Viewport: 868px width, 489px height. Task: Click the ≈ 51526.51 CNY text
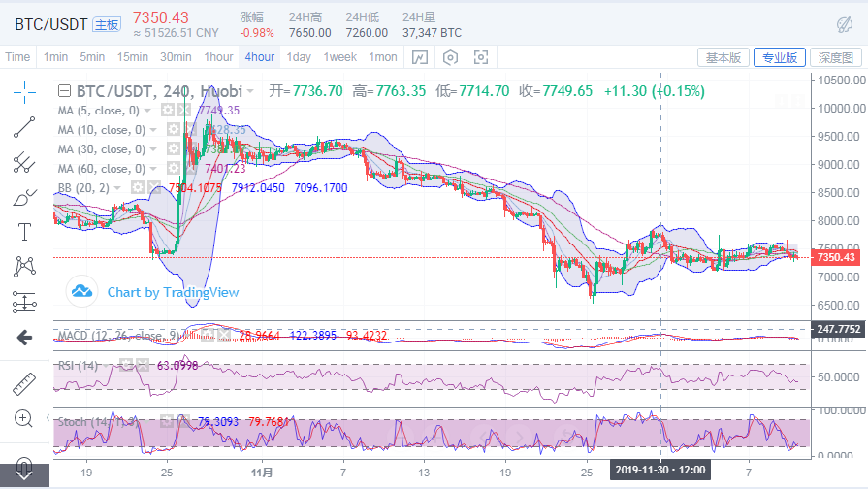(x=177, y=33)
